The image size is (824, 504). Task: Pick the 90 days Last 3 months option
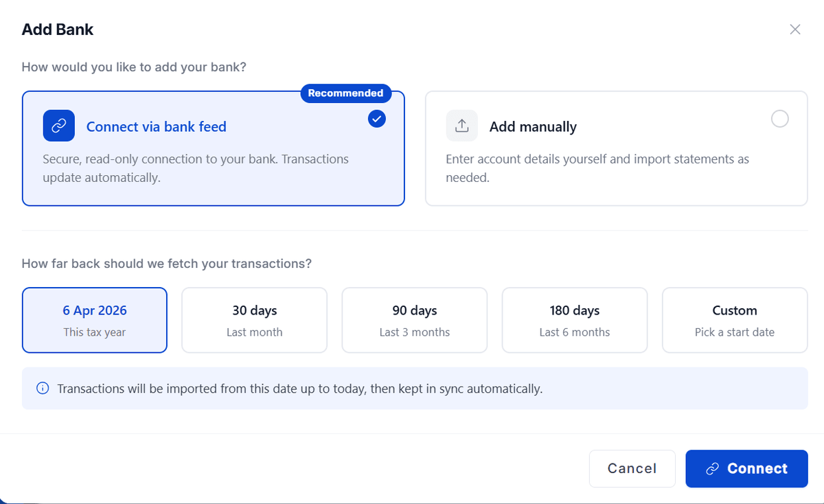click(415, 320)
